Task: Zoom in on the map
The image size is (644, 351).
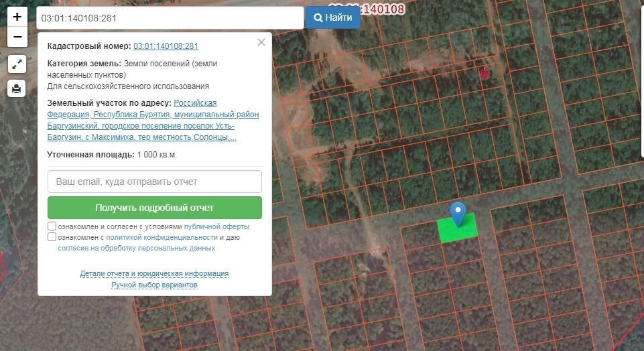Action: click(x=17, y=17)
